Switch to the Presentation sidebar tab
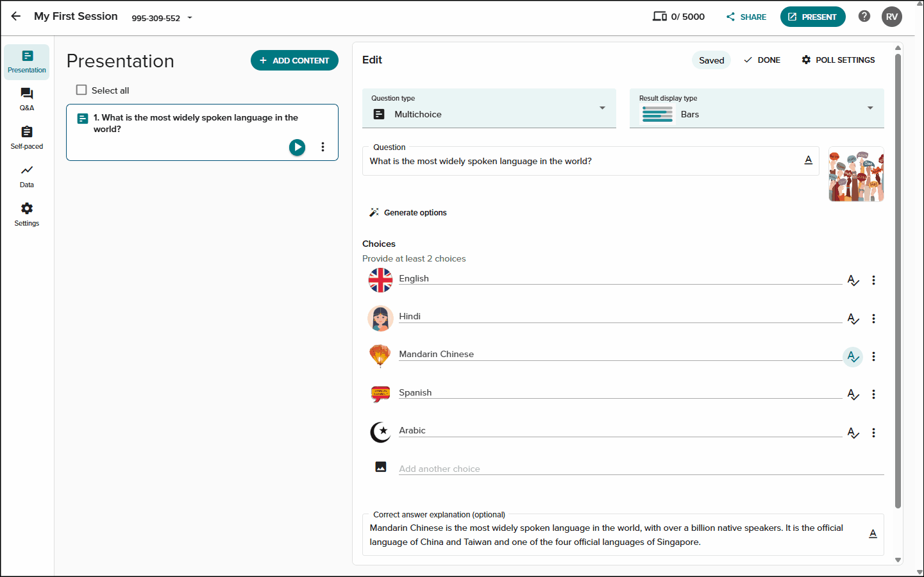The image size is (924, 577). click(x=27, y=62)
